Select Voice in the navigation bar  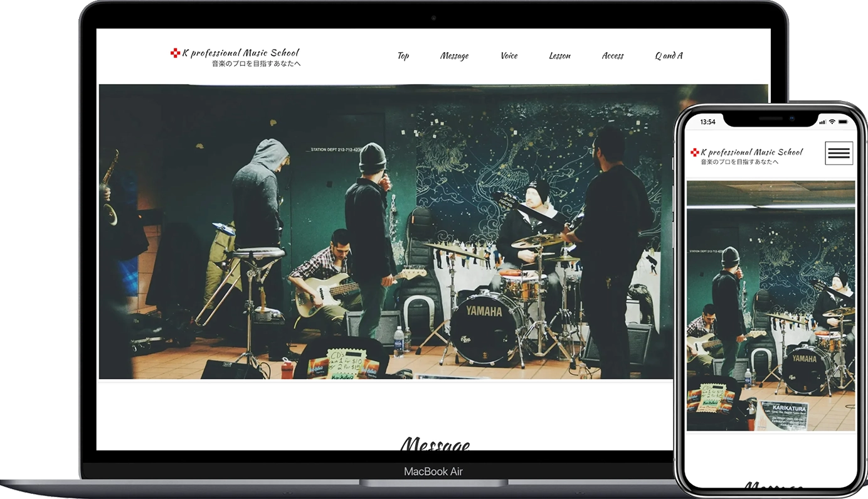(509, 56)
